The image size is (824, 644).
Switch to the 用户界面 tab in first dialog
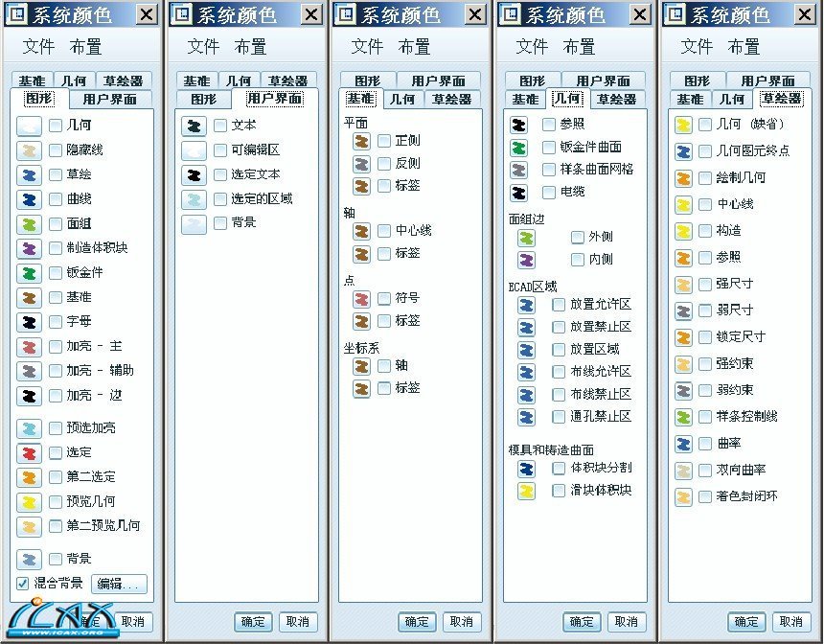(x=108, y=99)
